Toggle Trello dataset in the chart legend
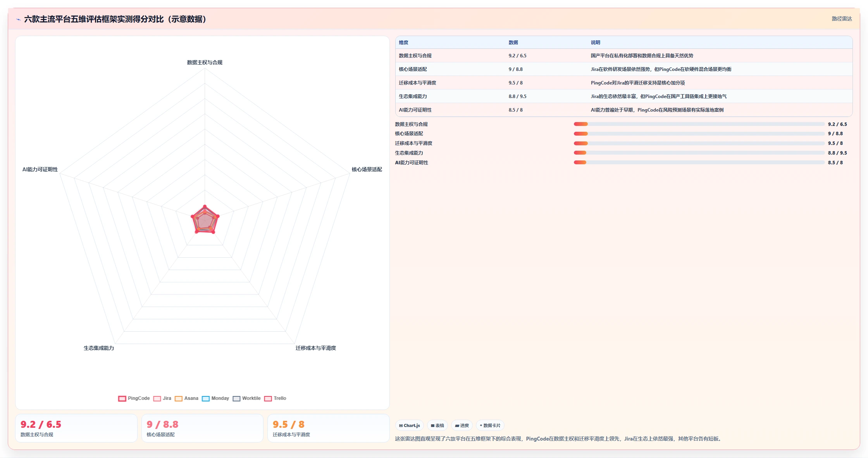The width and height of the screenshot is (868, 458). point(275,398)
